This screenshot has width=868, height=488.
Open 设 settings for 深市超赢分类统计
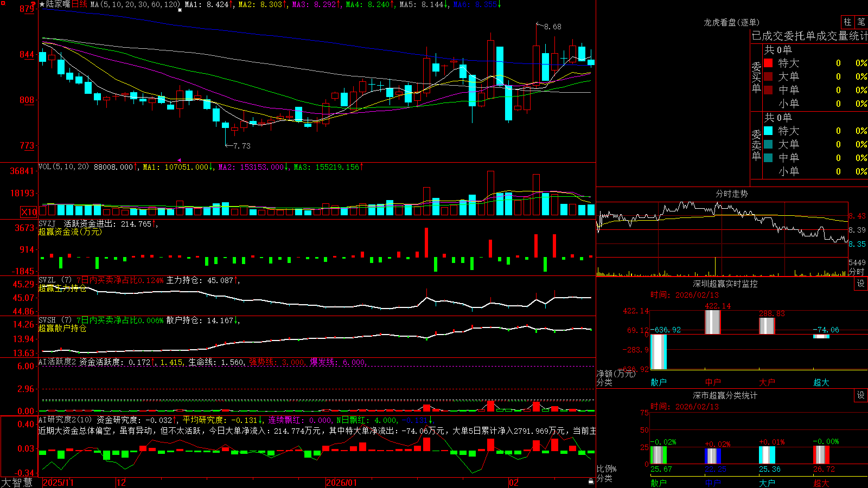(x=861, y=395)
